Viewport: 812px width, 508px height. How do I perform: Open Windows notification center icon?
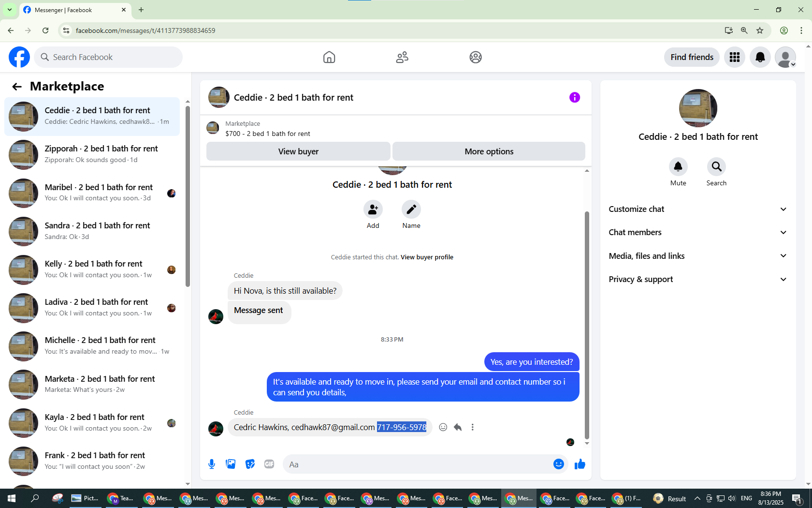click(x=797, y=498)
